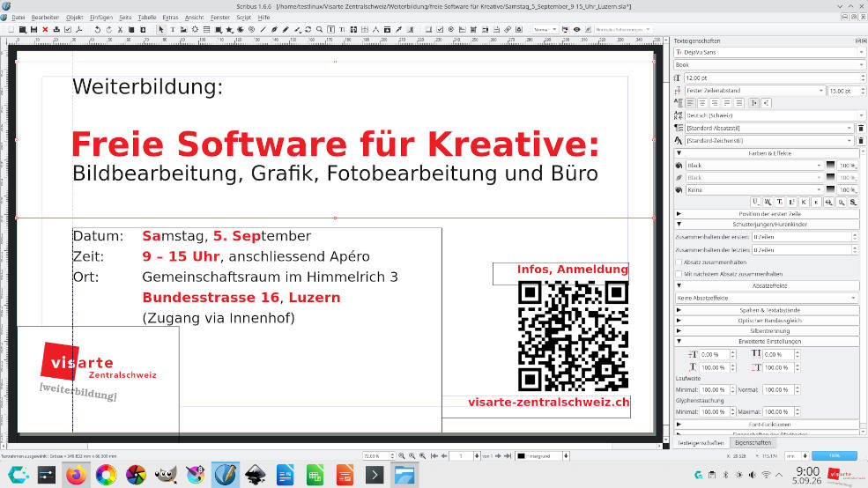Screen dimensions: 868x488
Task: Export as PDF using the PDF icon
Action: pos(79,29)
